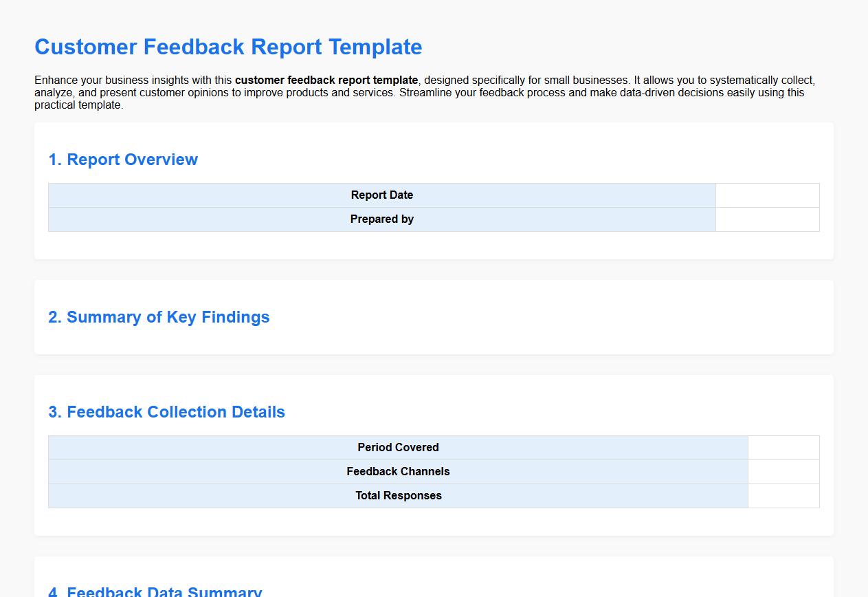Click the empty cell next to Report Date
This screenshot has height=597, width=868.
(x=767, y=195)
